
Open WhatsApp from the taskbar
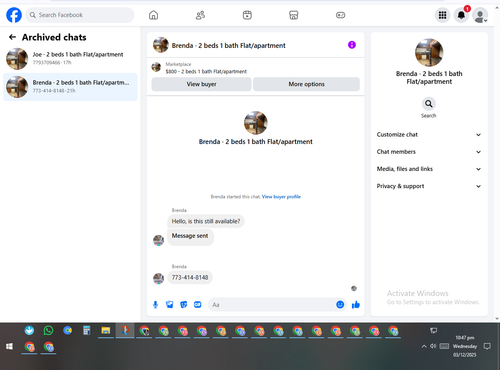pyautogui.click(x=48, y=330)
